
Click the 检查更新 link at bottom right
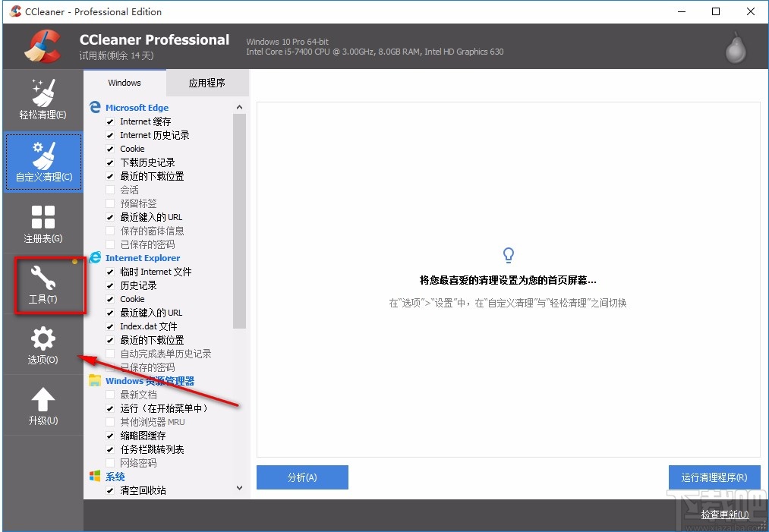tap(723, 514)
